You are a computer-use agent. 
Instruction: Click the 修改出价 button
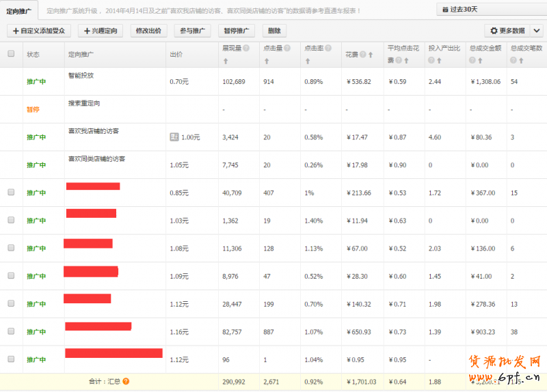click(149, 31)
